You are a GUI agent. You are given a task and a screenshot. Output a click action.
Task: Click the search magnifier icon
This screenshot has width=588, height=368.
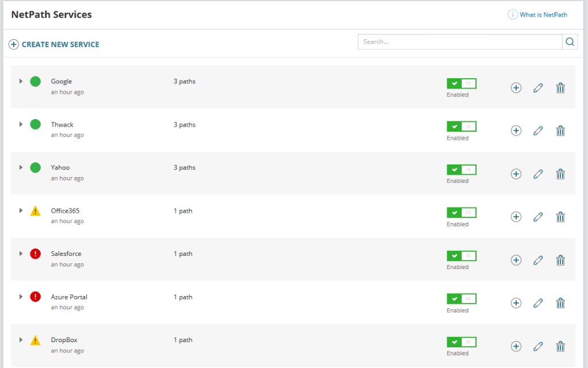tap(570, 42)
